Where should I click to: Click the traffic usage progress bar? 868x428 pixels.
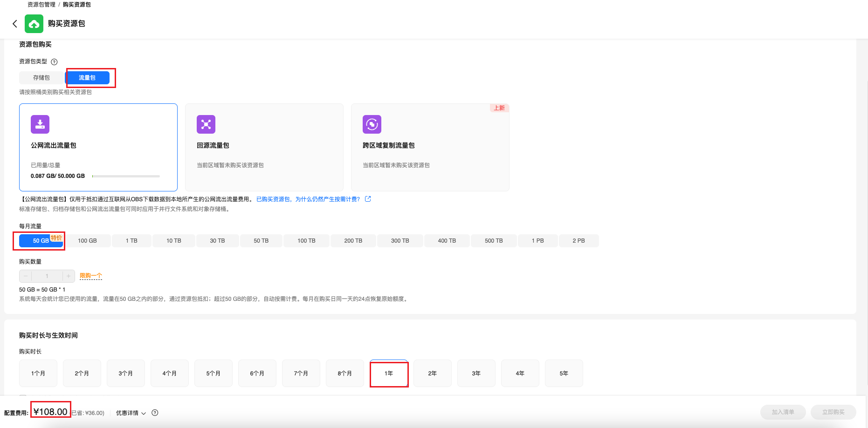point(126,176)
